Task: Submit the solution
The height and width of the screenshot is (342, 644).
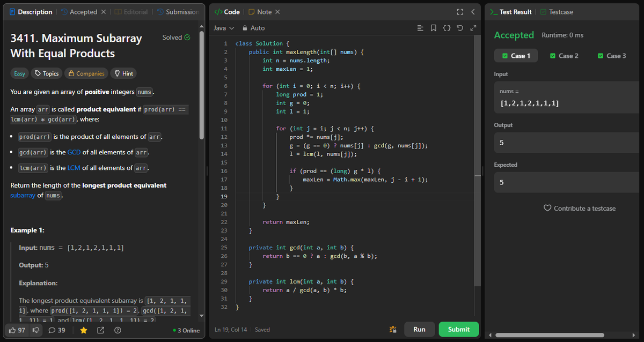Action: coord(459,329)
